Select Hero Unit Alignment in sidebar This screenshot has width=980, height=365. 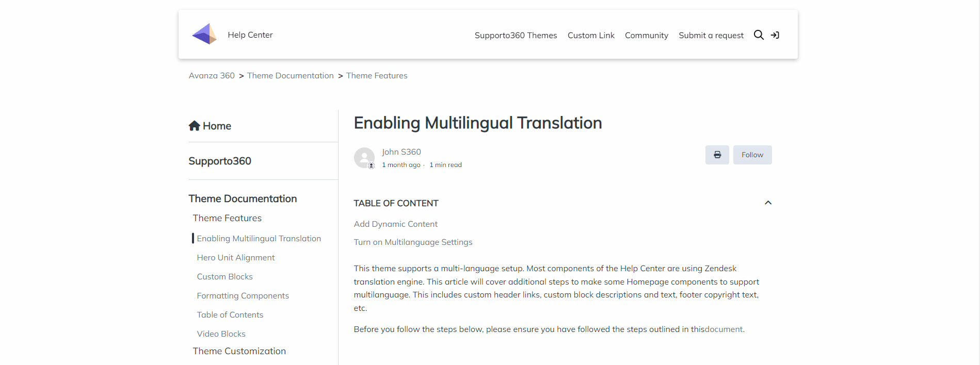coord(235,257)
